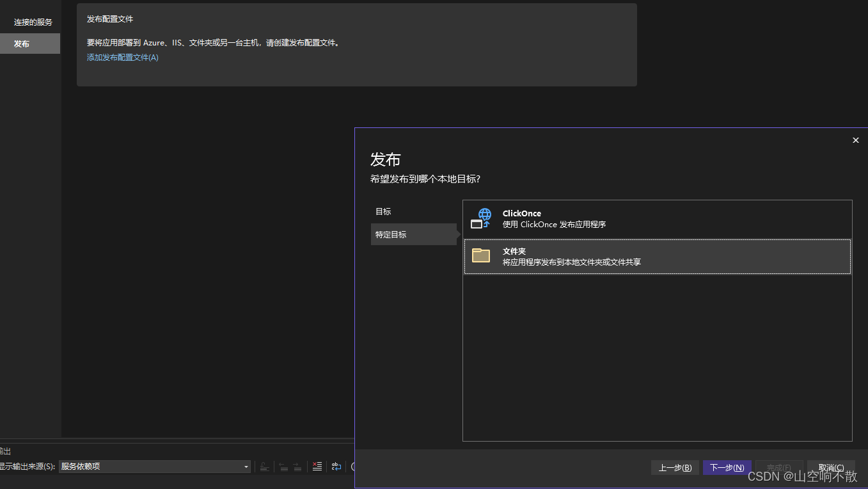The image size is (868, 489).
Task: Go to the previous message icon
Action: pyautogui.click(x=283, y=467)
